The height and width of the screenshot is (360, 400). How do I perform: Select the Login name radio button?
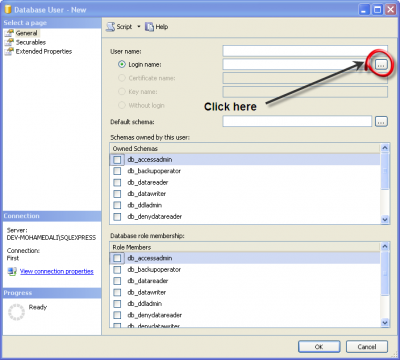click(122, 64)
